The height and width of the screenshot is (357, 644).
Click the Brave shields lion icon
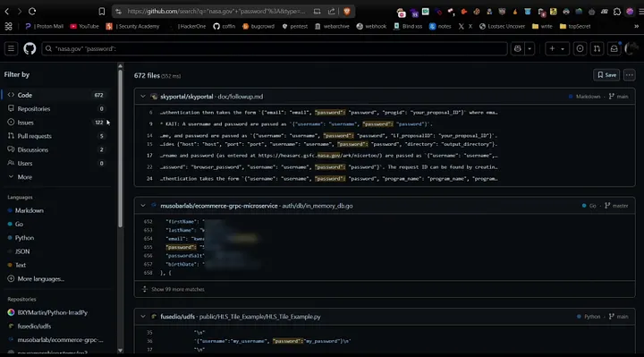coord(347,12)
